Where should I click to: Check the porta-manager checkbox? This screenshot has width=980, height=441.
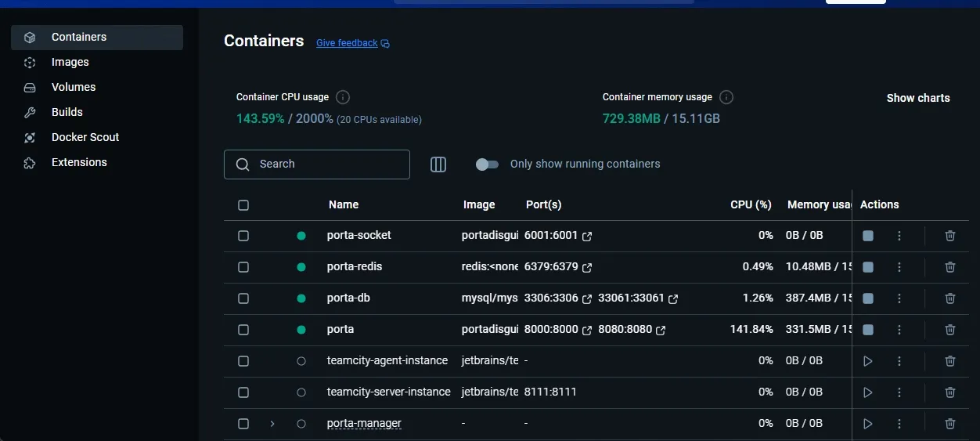pos(243,424)
